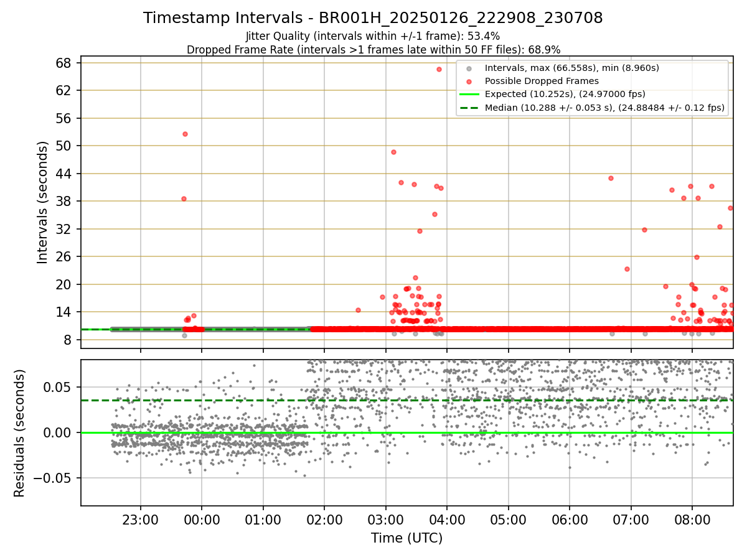Click residuals tick label '0.05'

pos(59,387)
